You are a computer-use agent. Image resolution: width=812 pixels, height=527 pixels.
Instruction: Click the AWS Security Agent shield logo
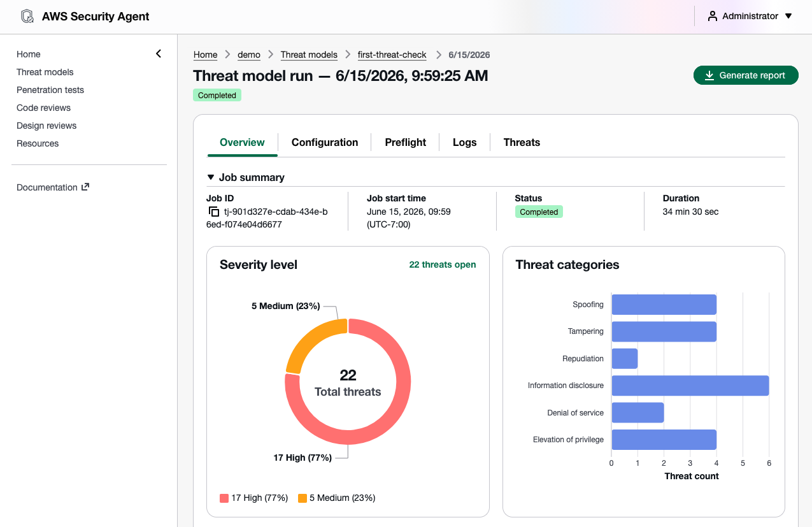click(x=27, y=17)
